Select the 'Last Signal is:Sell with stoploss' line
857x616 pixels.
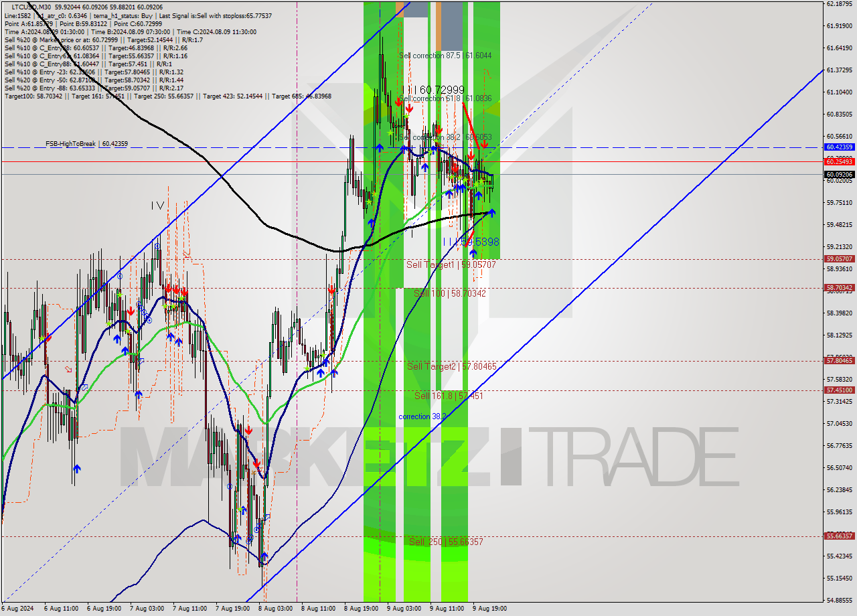[x=214, y=15]
